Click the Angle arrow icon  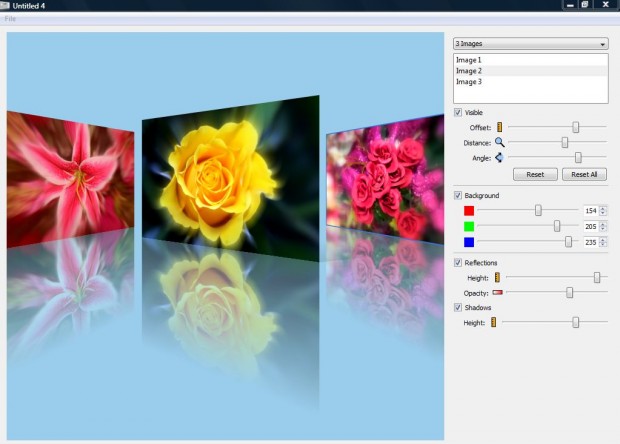pos(498,158)
